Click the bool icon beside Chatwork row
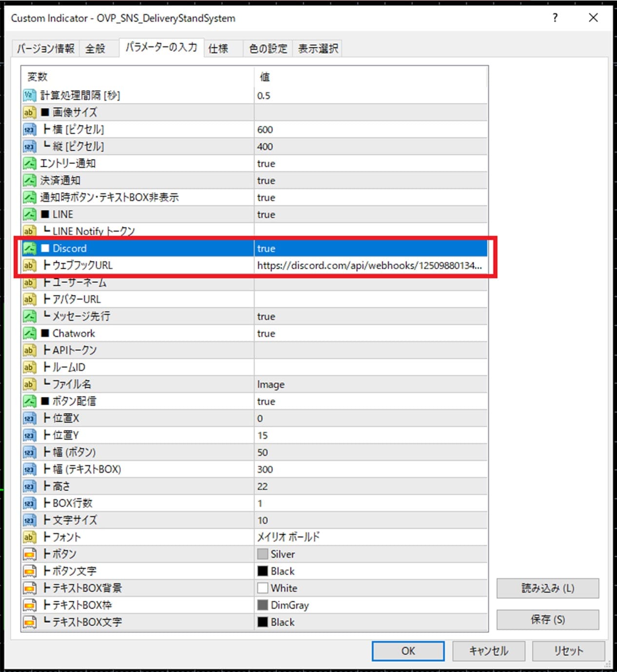The width and height of the screenshot is (617, 672). pyautogui.click(x=29, y=334)
